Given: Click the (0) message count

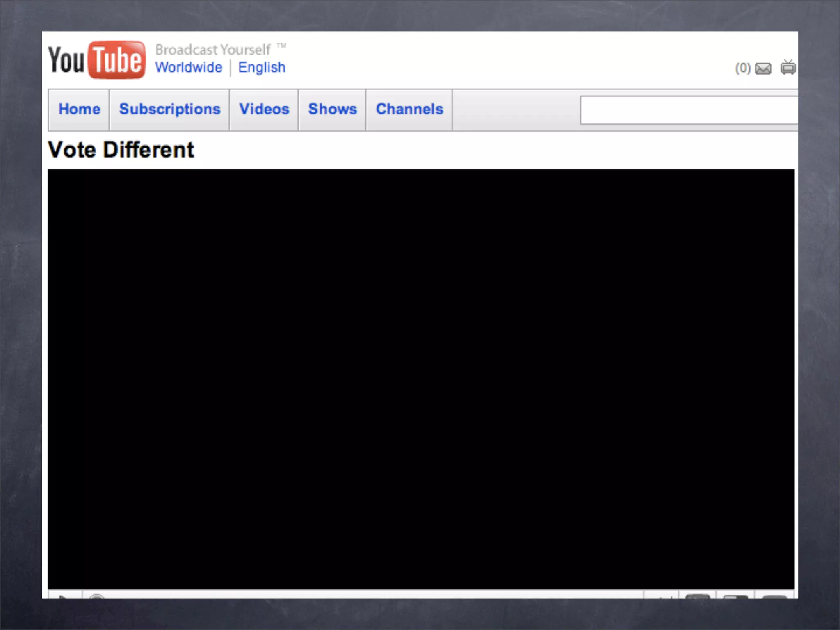Looking at the screenshot, I should (742, 68).
